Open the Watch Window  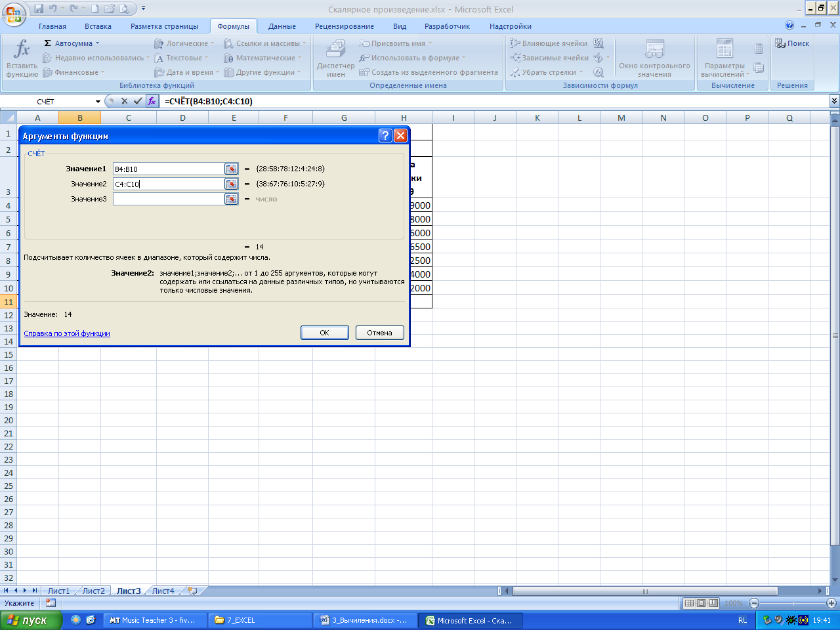[x=654, y=58]
